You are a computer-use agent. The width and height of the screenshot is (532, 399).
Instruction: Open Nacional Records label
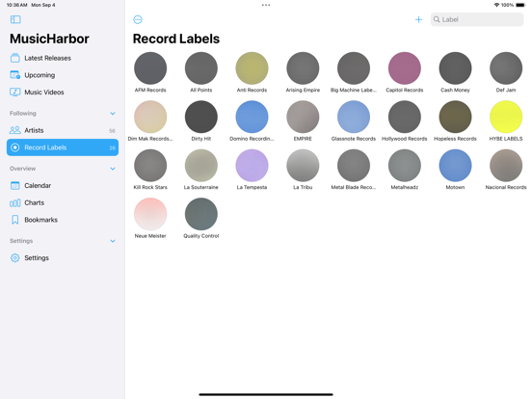[x=506, y=166]
